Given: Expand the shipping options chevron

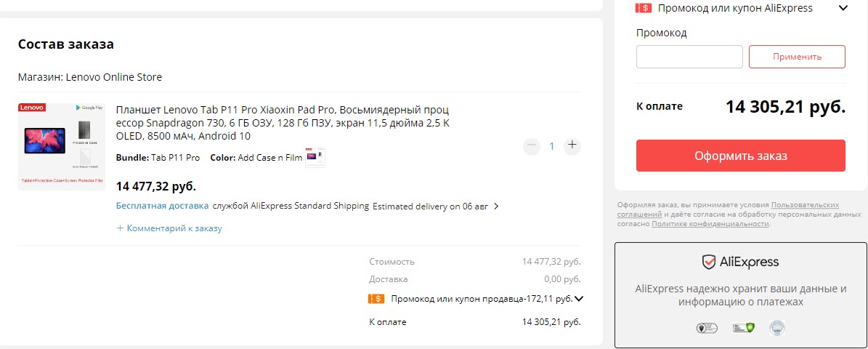Looking at the screenshot, I should (x=496, y=206).
